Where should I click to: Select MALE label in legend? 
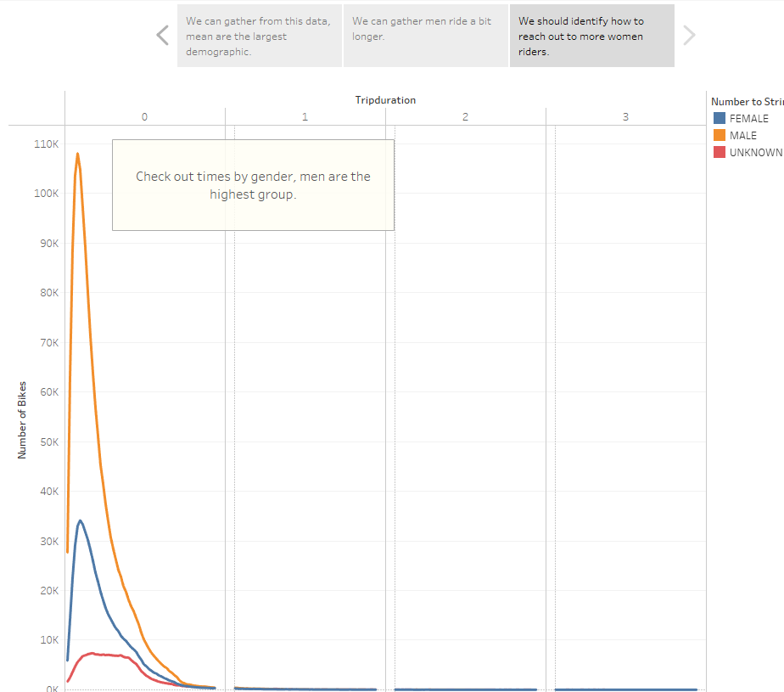[x=743, y=136]
